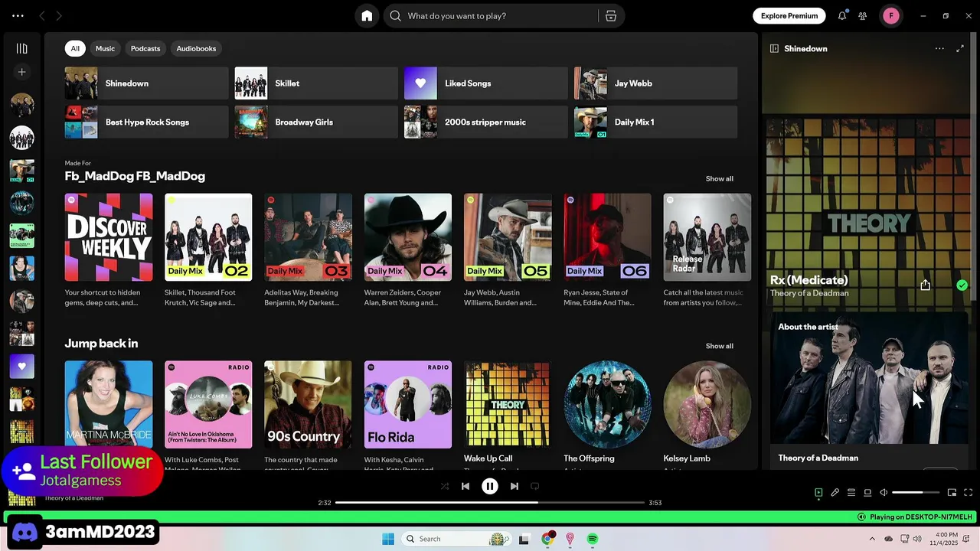Viewport: 980px width, 551px height.
Task: Open Friend Activity icon in top bar
Action: 863,15
